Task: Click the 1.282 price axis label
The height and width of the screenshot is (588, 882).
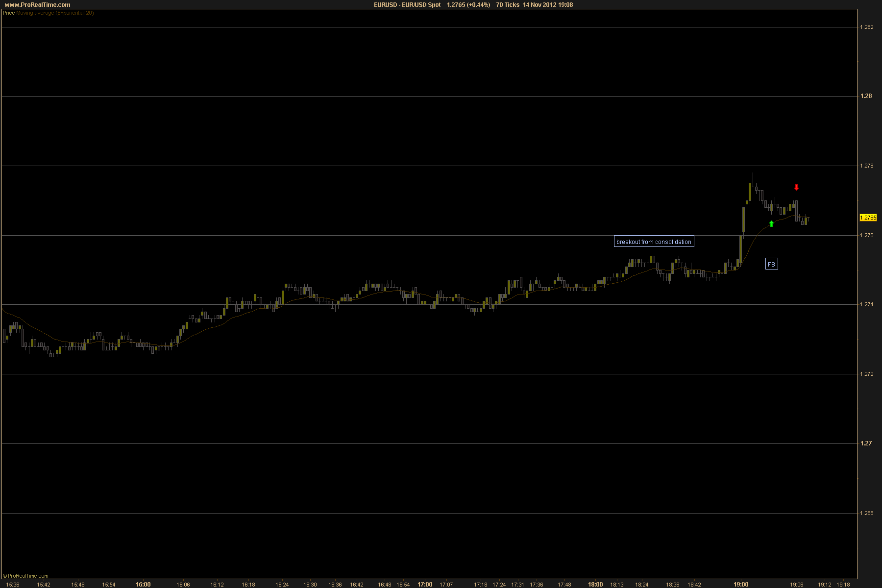Action: point(867,27)
